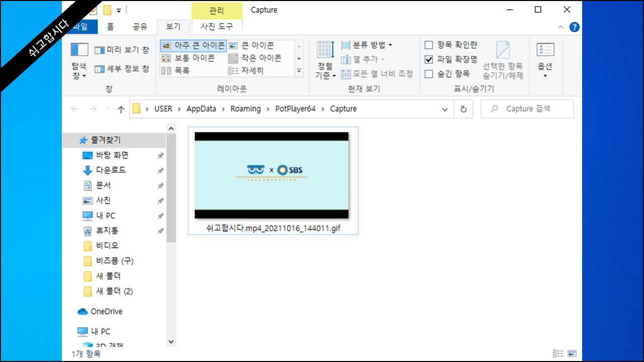The height and width of the screenshot is (362, 644).
Task: Open the 사진 도구 ribbon tab
Action: [x=216, y=27]
